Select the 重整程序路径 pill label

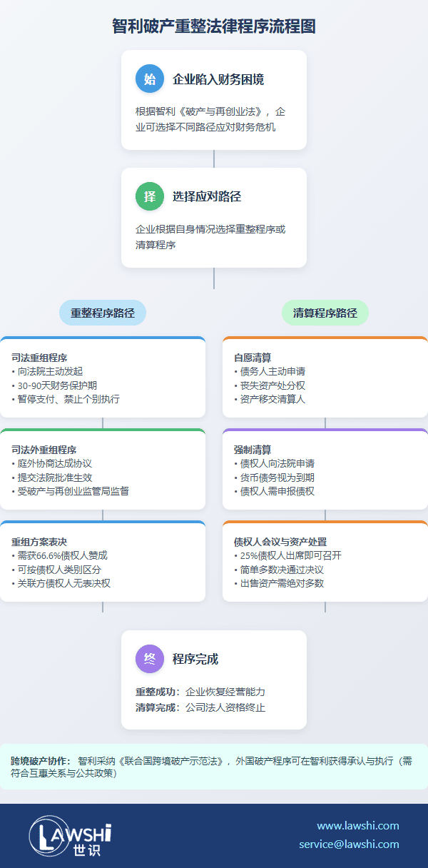click(x=103, y=313)
